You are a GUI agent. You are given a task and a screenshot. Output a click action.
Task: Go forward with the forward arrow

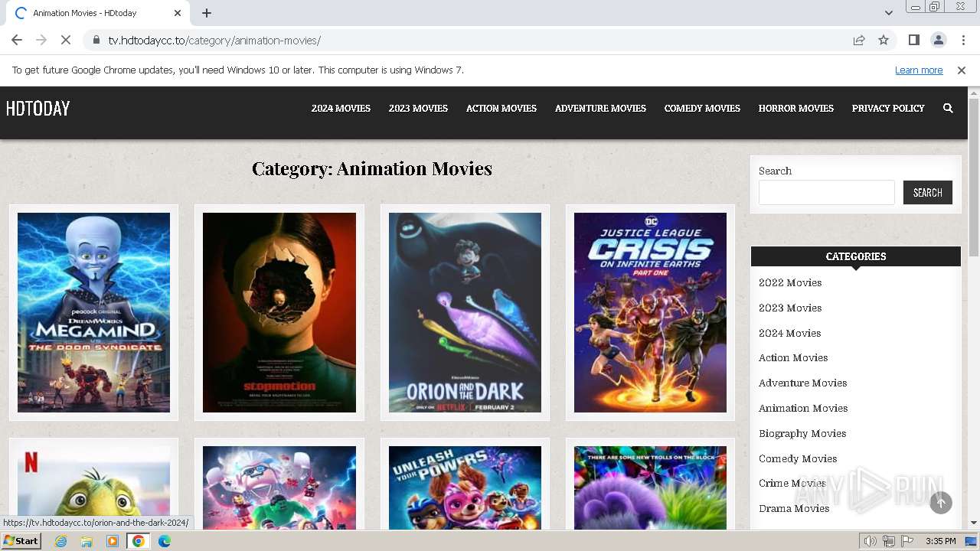coord(41,40)
